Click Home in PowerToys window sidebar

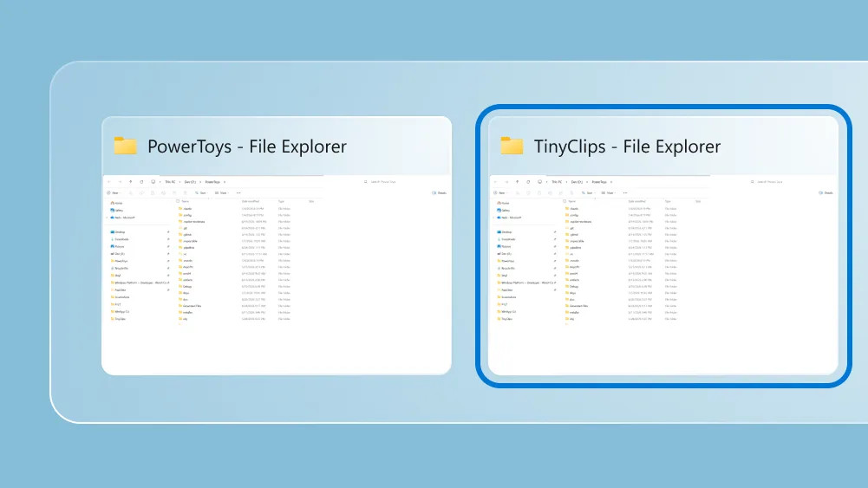(116, 203)
